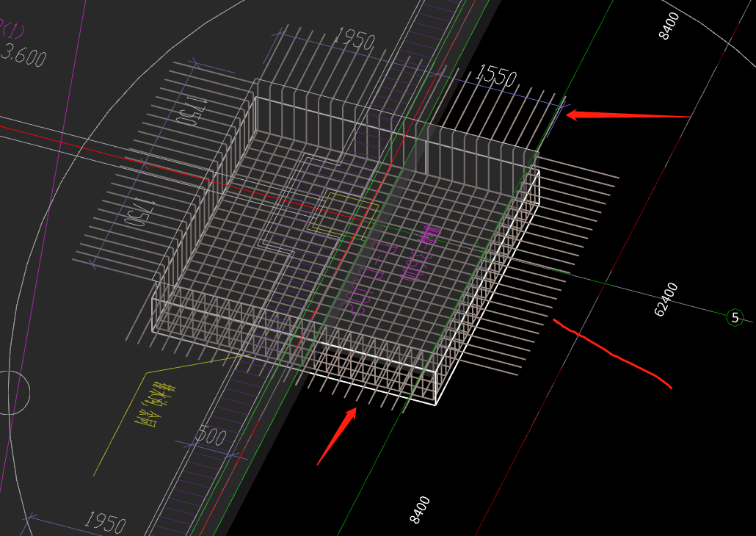Select the green axis bubble numbered 5

coord(734,317)
